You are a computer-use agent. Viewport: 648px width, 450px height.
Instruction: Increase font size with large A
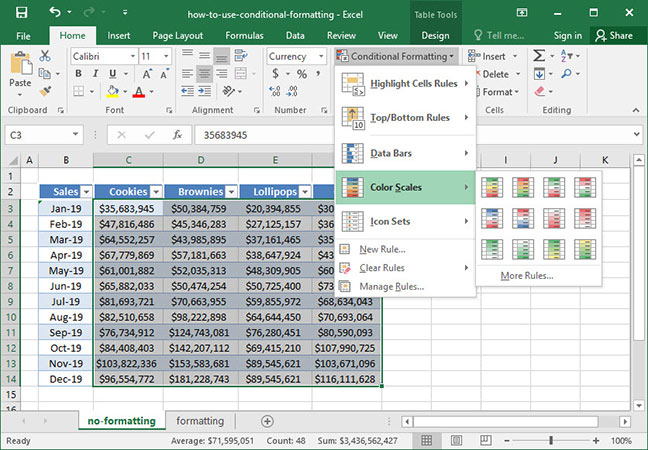[147, 74]
